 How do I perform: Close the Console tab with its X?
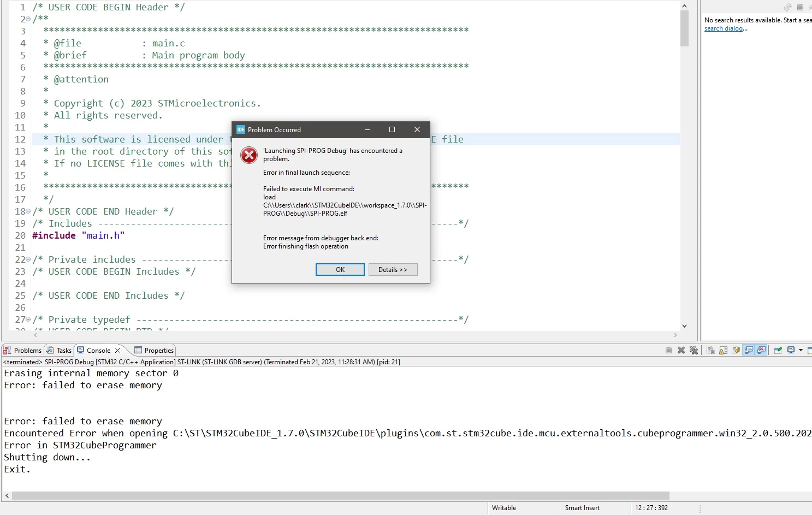click(x=117, y=351)
